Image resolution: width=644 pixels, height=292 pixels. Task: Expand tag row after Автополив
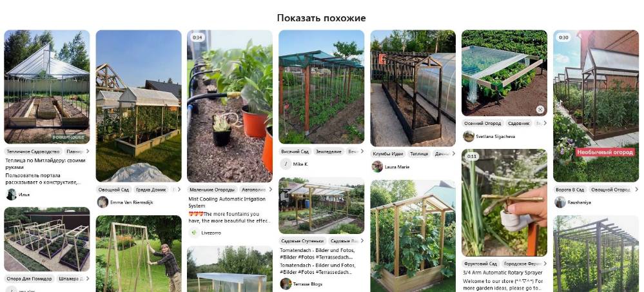click(270, 190)
